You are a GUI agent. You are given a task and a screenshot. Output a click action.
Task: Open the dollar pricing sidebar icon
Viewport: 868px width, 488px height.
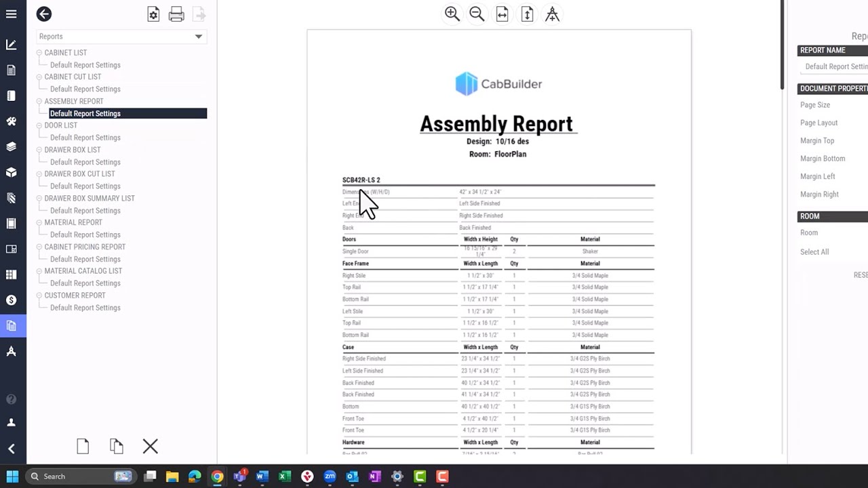[11, 300]
